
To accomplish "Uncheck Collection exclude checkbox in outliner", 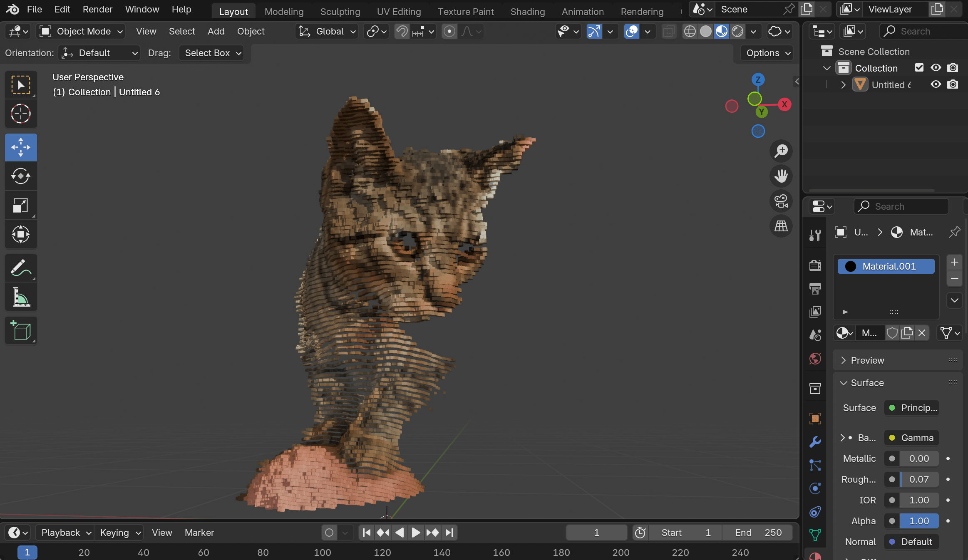I will tap(919, 68).
